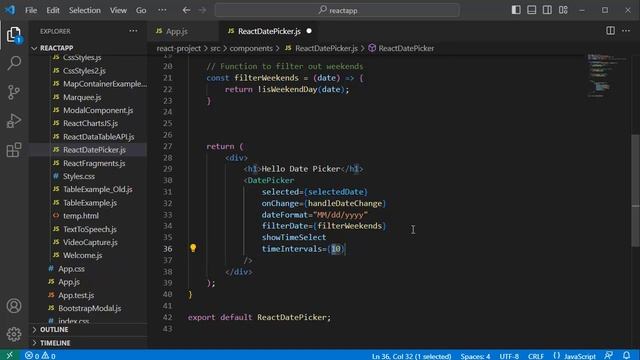Click components in breadcrumb
Image resolution: width=640 pixels, height=360 pixels.
251,48
